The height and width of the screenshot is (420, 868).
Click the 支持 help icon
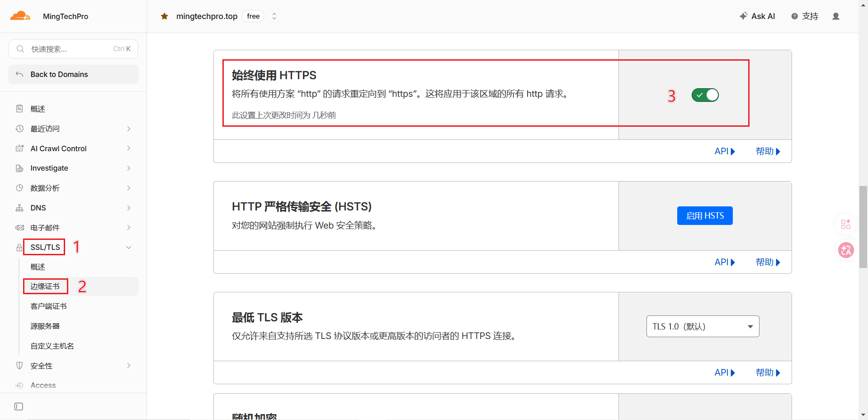coord(794,16)
